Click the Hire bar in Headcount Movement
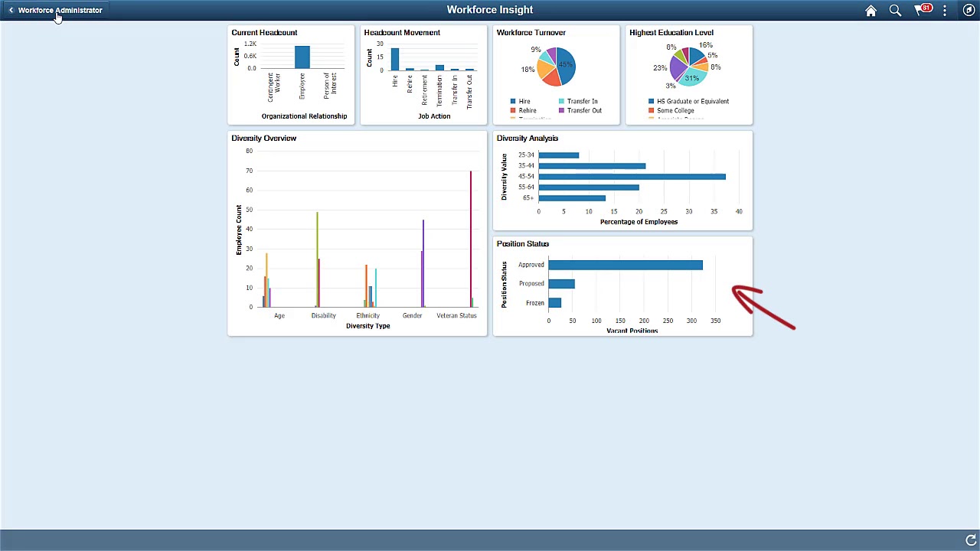Screen dimensions: 980x551 point(395,59)
